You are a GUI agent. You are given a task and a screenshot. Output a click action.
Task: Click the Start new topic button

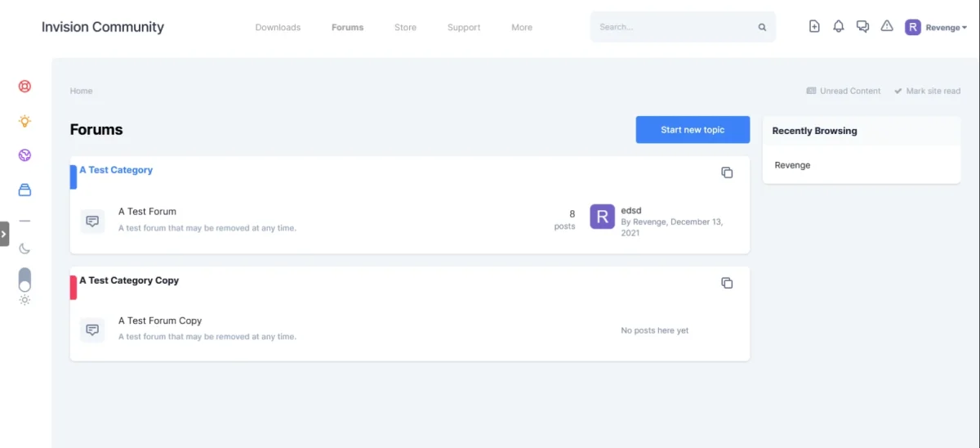coord(693,130)
